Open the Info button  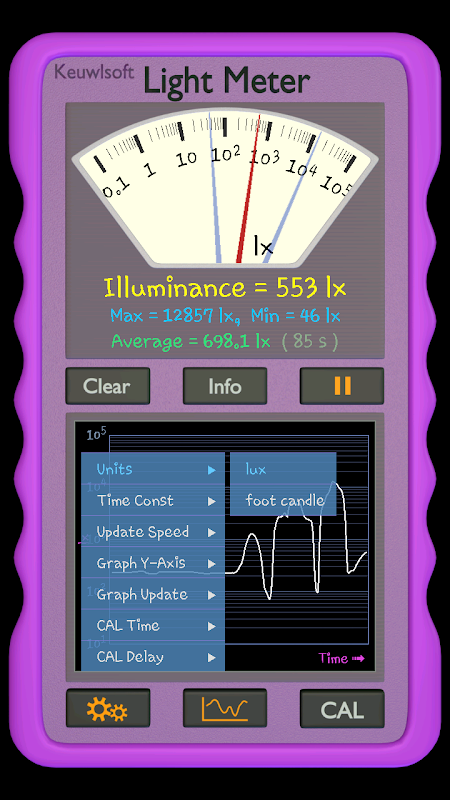point(224,386)
